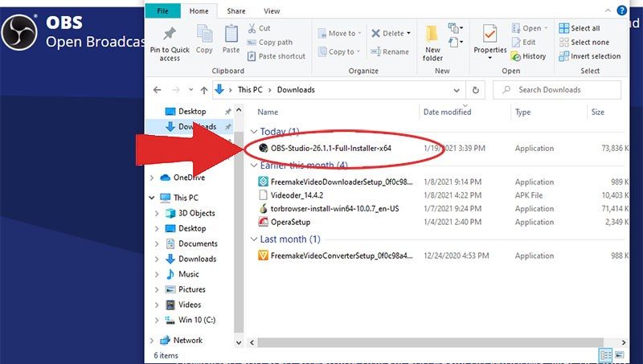Click Select all
The image size is (643, 364).
[580, 28]
